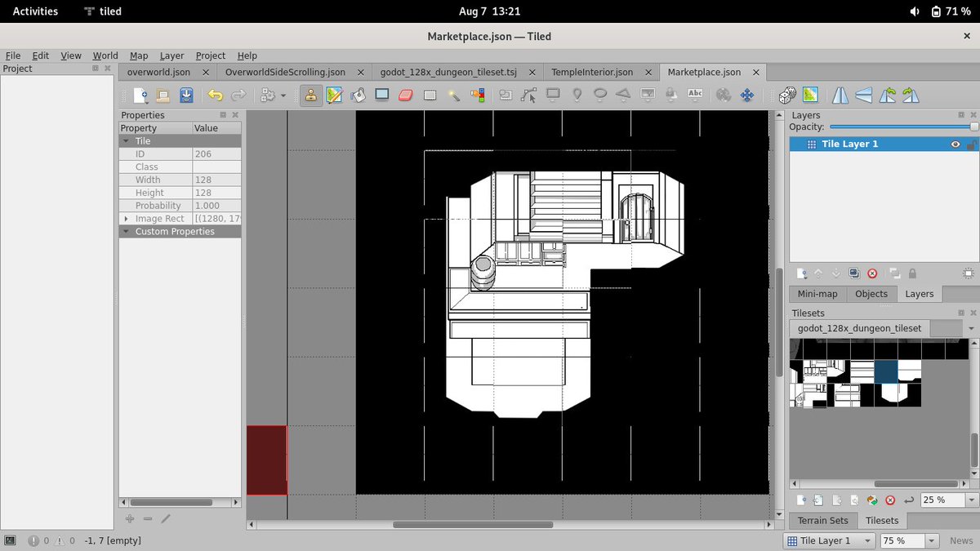The width and height of the screenshot is (980, 551).
Task: Open command button dropdown arrow in toolbar
Action: 283,96
